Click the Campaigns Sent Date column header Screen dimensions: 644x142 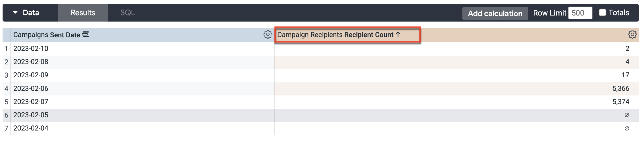(x=47, y=35)
